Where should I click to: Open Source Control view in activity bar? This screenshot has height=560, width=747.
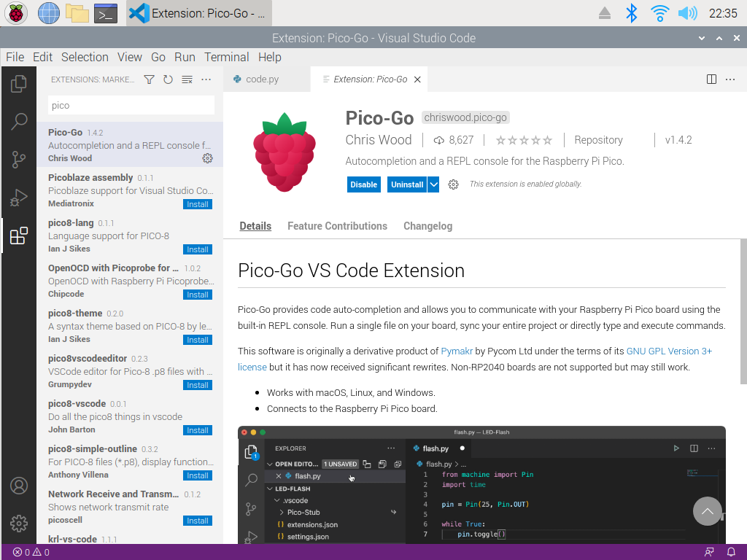click(18, 160)
